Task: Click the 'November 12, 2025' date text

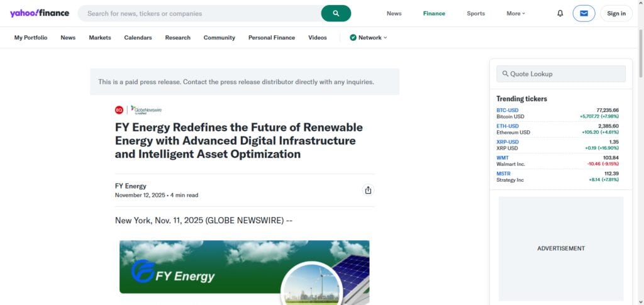Action: [x=140, y=196]
